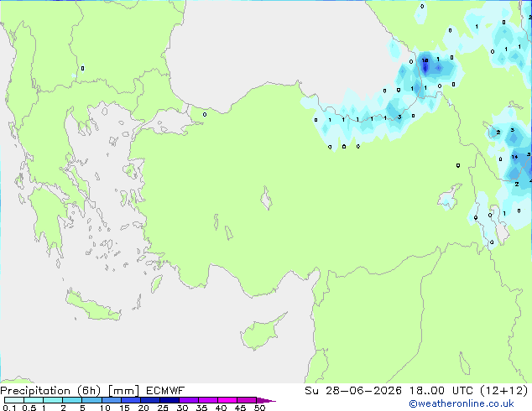The width and height of the screenshot is (532, 411).
Task: Select the 45–50 mm legend swatch
Action: pyautogui.click(x=247, y=400)
